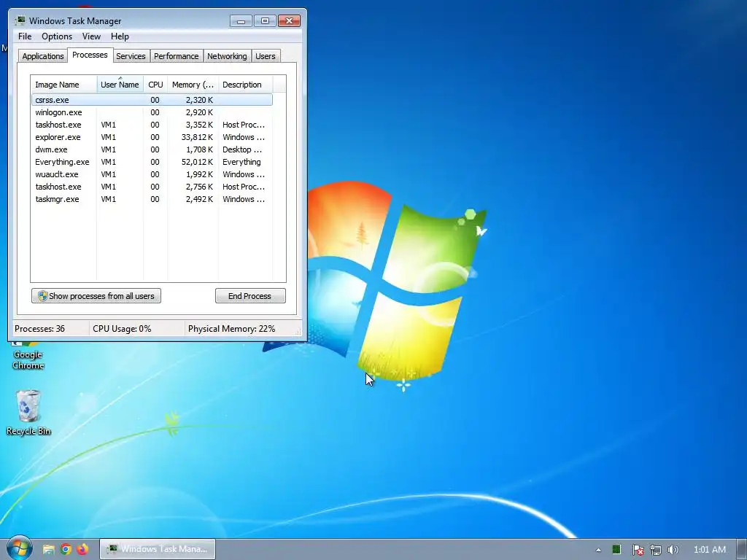The image size is (747, 560).
Task: Switch to the Applications tab
Action: (43, 56)
